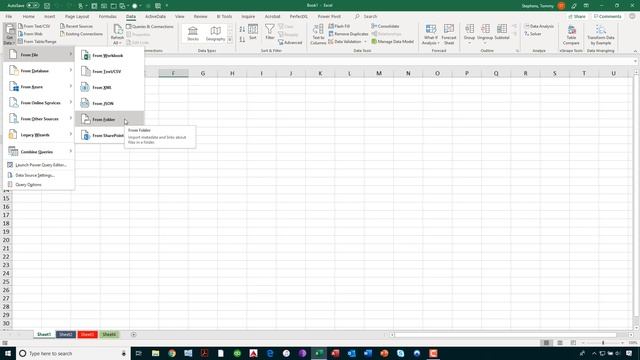Click the Filter funnel button
The width and height of the screenshot is (640, 360).
point(270,32)
